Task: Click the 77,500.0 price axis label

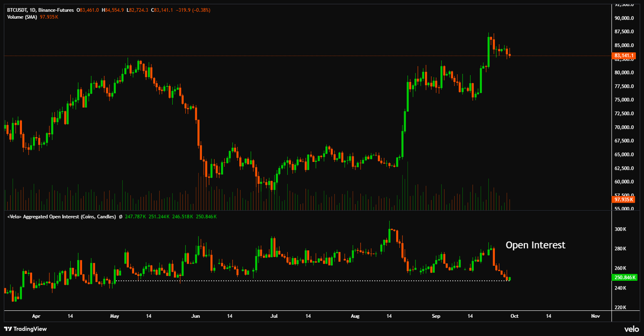Action: (625, 87)
